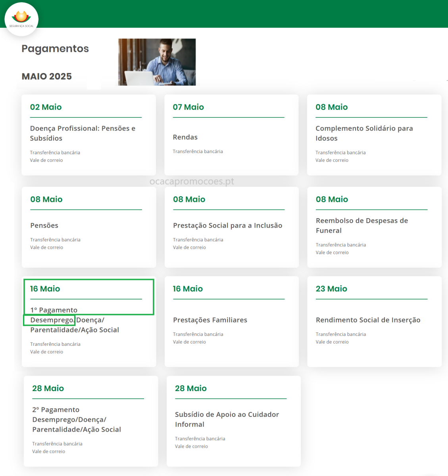Open 1º Pagamento Desemprego/Doença card title

[75, 320]
